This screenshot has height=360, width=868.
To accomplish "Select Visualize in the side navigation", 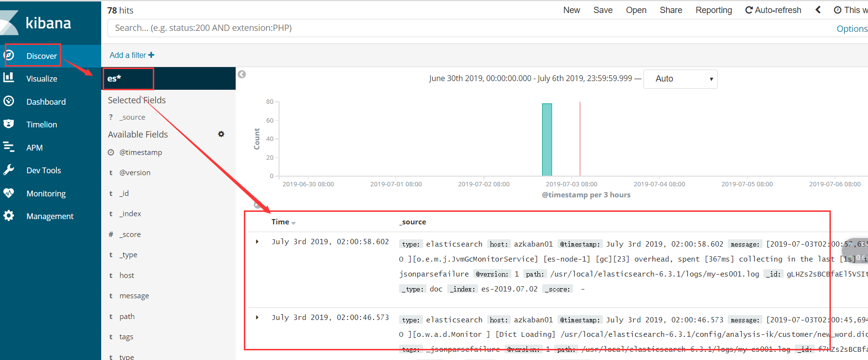I will tap(41, 79).
